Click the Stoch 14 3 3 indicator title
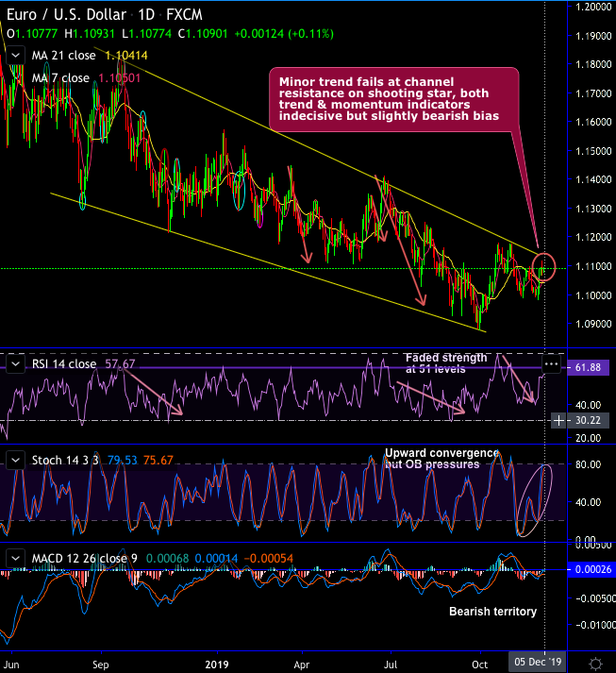This screenshot has height=673, width=616. pyautogui.click(x=65, y=460)
